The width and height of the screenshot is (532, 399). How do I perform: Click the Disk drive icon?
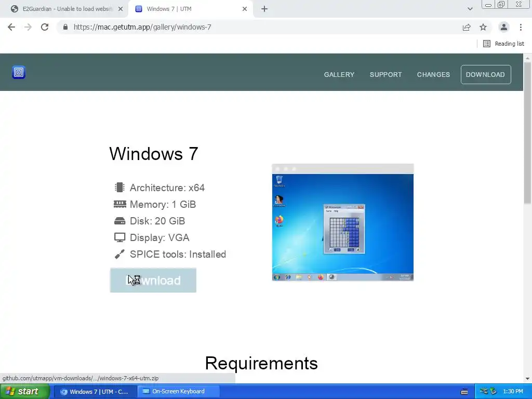tap(120, 221)
